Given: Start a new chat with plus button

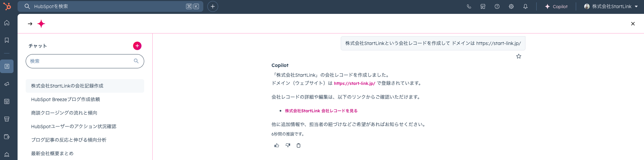Looking at the screenshot, I should pyautogui.click(x=137, y=46).
